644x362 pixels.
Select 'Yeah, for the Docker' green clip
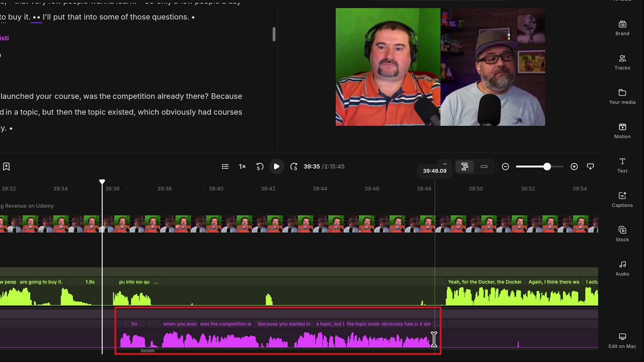coord(485,282)
